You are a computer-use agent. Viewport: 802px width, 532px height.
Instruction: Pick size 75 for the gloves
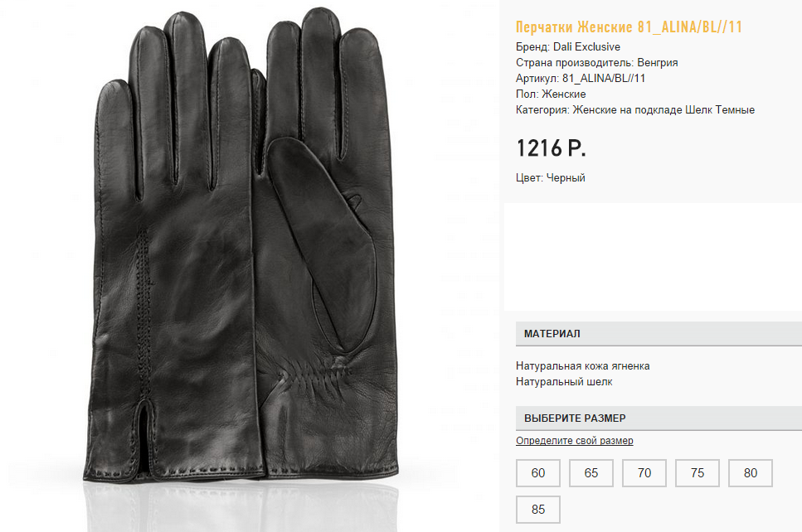point(697,473)
